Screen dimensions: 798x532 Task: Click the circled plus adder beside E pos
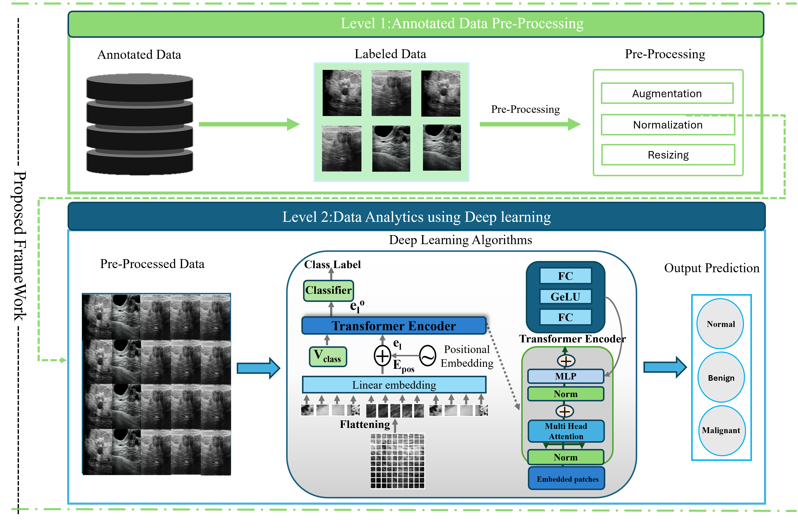(382, 356)
